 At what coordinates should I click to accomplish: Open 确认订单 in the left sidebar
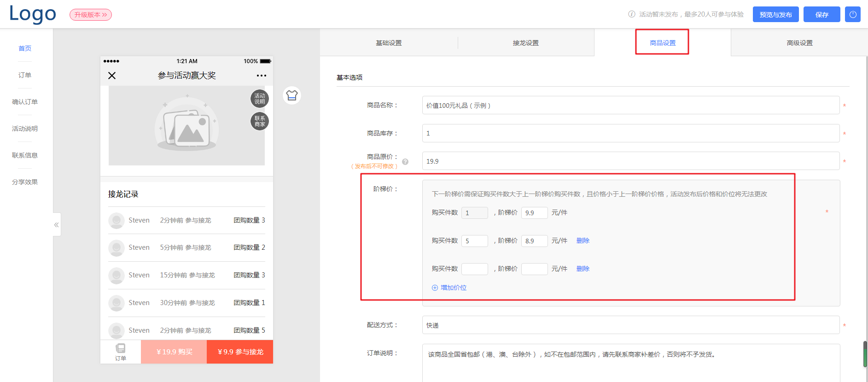click(x=25, y=102)
